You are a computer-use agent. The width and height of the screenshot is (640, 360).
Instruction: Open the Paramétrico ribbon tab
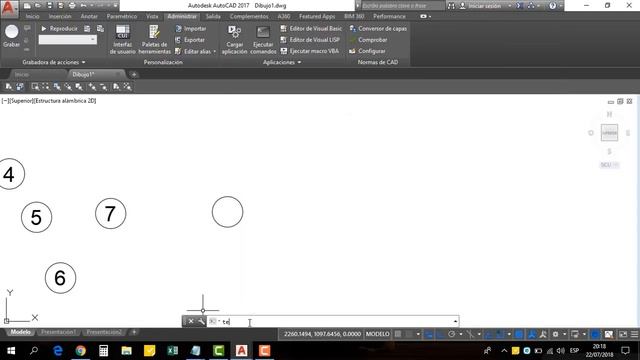pyautogui.click(x=122, y=16)
